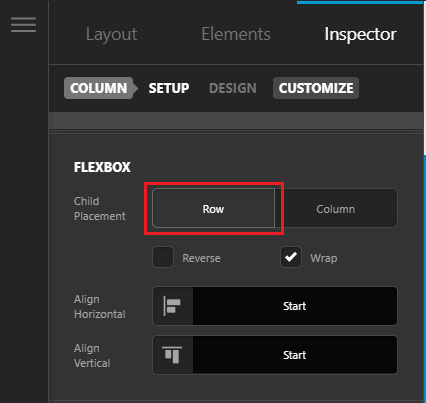Go to the DESIGN section

click(x=233, y=88)
